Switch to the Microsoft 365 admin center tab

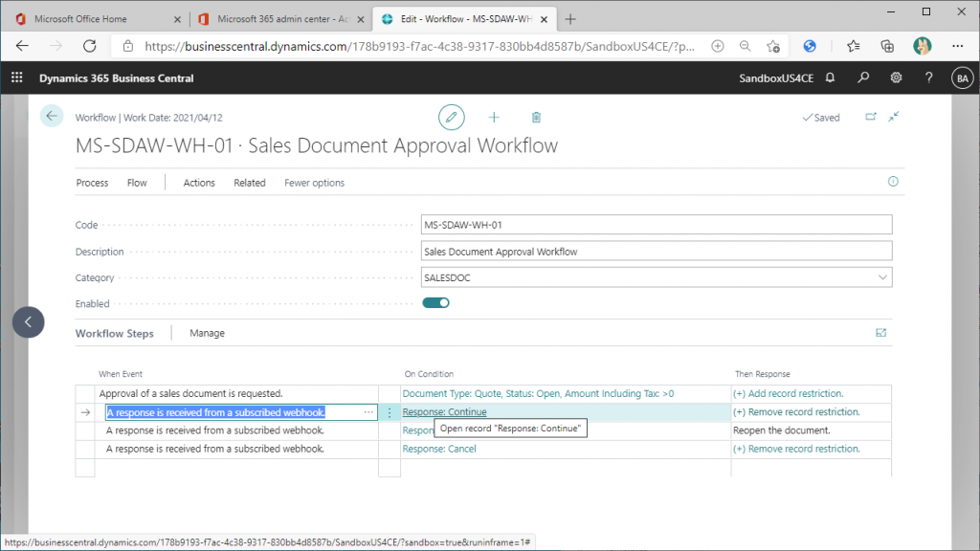[x=281, y=19]
